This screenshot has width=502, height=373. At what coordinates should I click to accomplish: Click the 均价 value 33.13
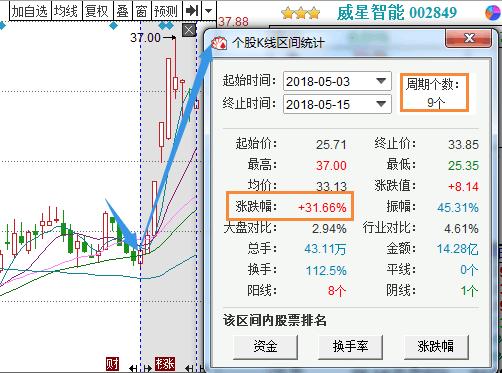click(x=331, y=186)
